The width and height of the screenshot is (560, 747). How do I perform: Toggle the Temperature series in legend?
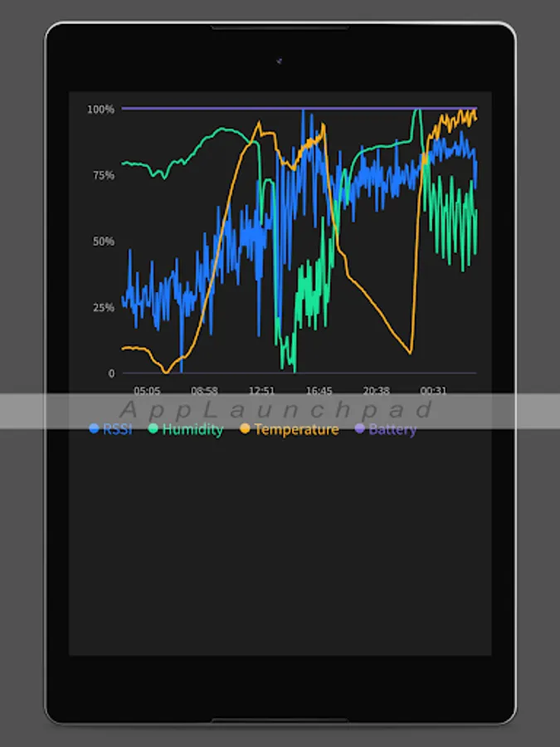point(289,429)
